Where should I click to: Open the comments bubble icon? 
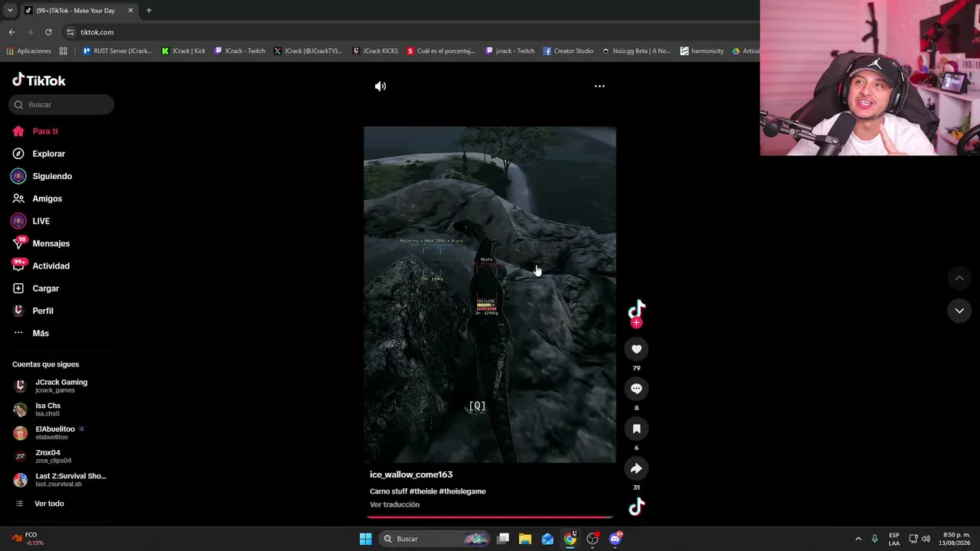tap(636, 389)
